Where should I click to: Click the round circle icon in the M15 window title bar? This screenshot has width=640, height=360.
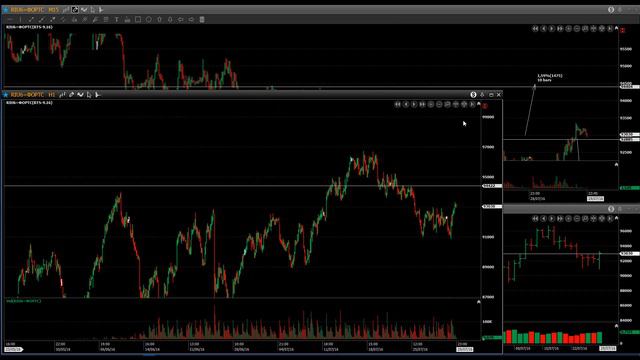pos(611,9)
